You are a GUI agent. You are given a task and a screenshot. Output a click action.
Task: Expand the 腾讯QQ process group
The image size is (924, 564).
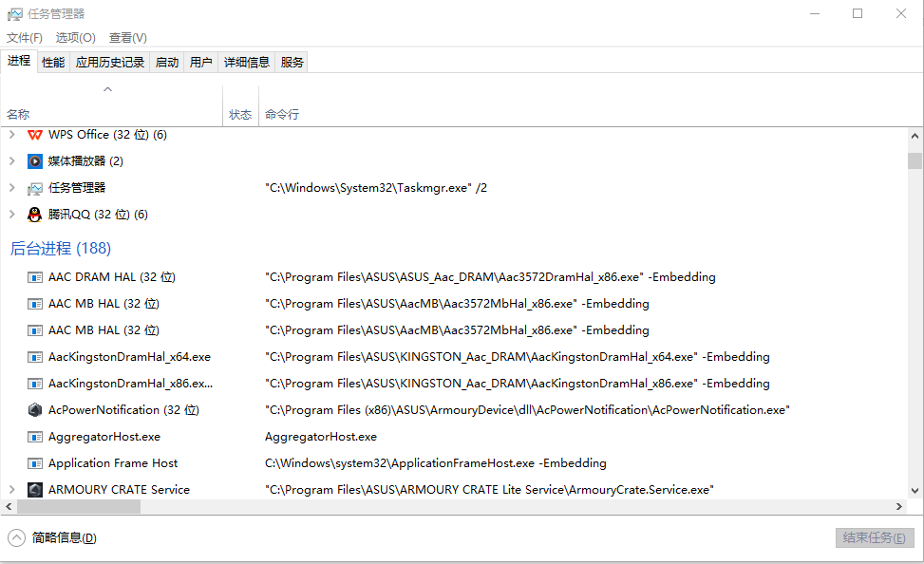pos(11,215)
